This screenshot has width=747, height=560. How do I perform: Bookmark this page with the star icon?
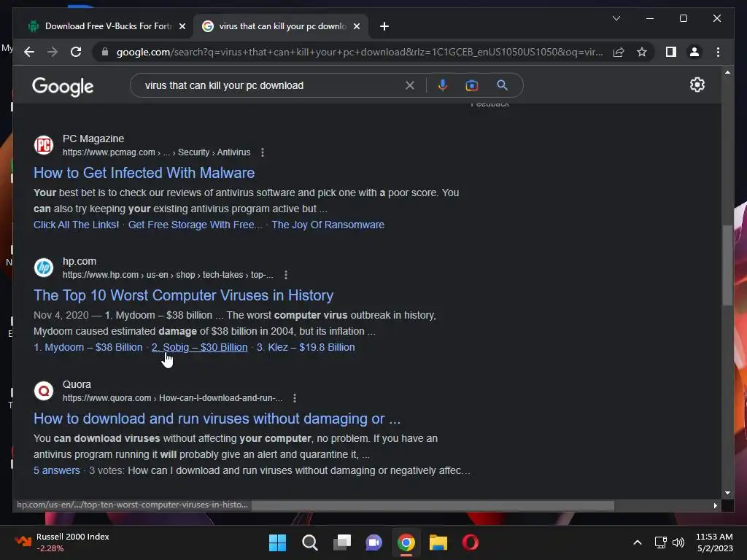[642, 52]
